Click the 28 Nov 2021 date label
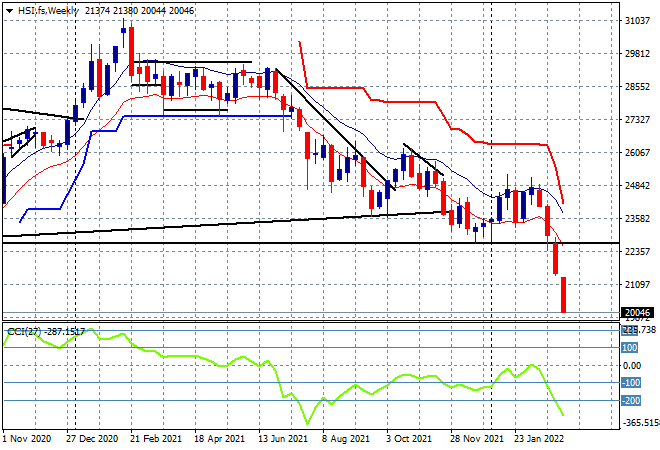 (476, 439)
